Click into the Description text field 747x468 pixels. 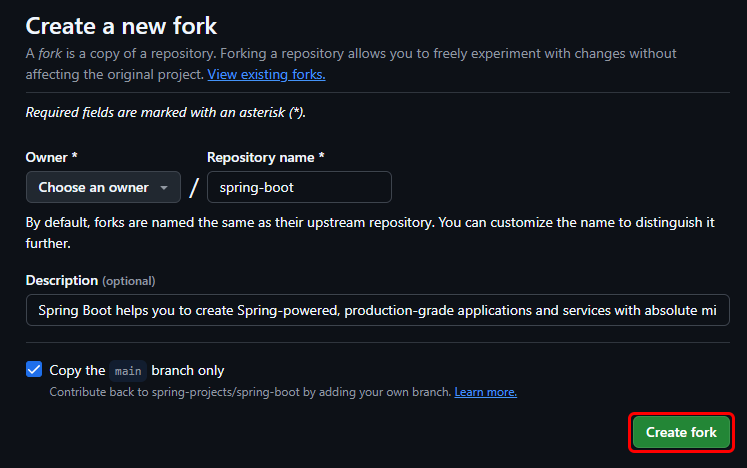tap(377, 310)
